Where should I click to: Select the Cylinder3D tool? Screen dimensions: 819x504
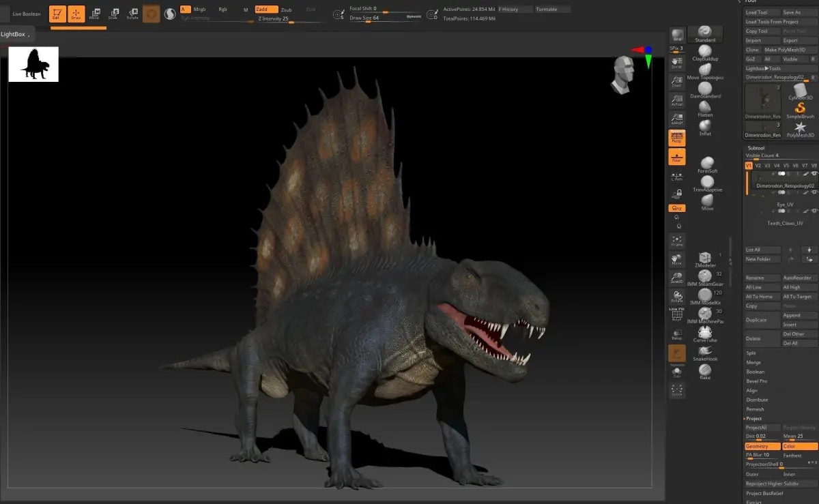pos(801,91)
